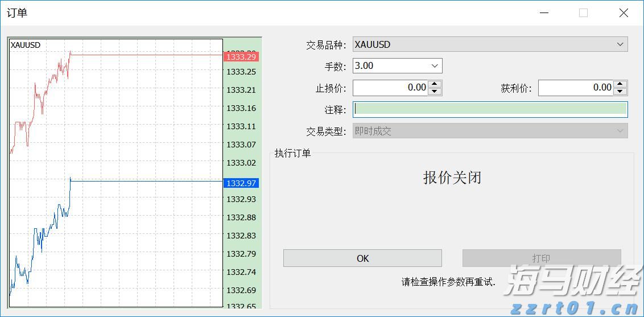
Task: Increase 获利价 with the up arrow
Action: (620, 84)
